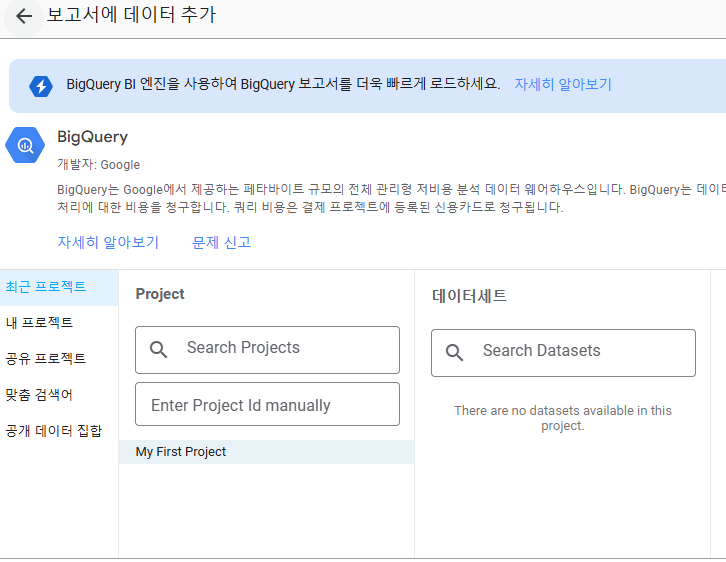The width and height of the screenshot is (726, 562).
Task: Select the 공개 데이터 집합 tab
Action: tap(59, 431)
